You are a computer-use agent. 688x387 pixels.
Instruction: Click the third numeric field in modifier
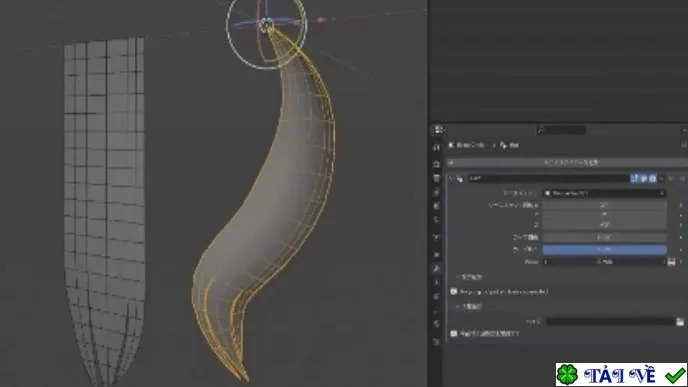click(x=605, y=225)
